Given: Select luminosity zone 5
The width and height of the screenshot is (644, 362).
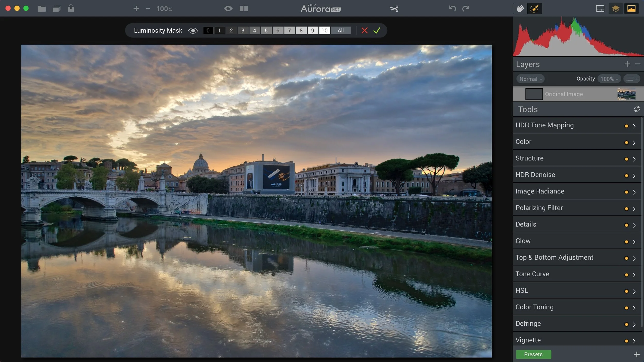Looking at the screenshot, I should point(266,31).
